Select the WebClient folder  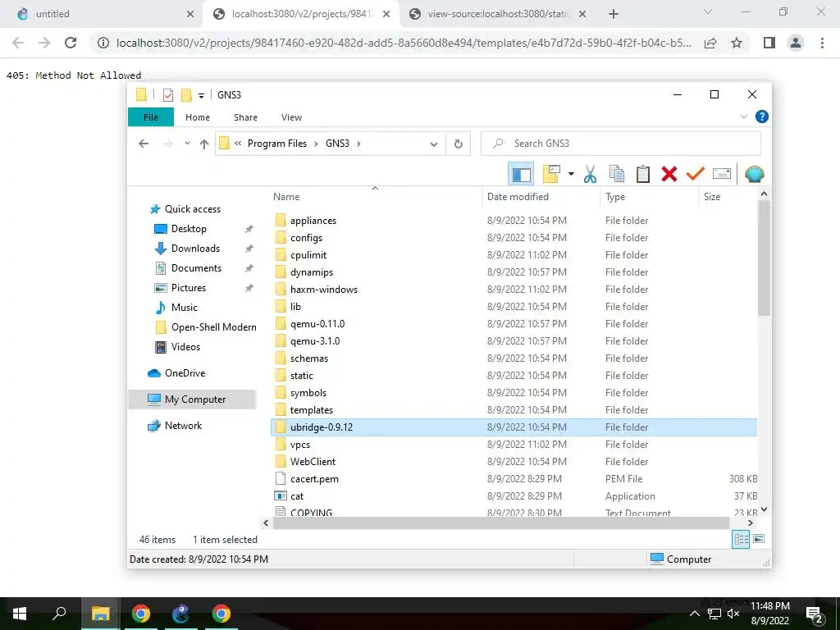point(313,462)
